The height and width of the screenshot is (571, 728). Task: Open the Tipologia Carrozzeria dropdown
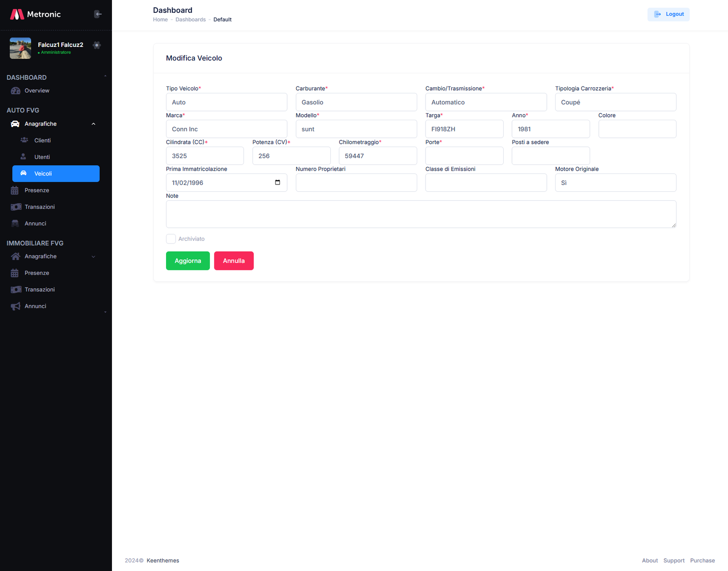click(x=615, y=102)
